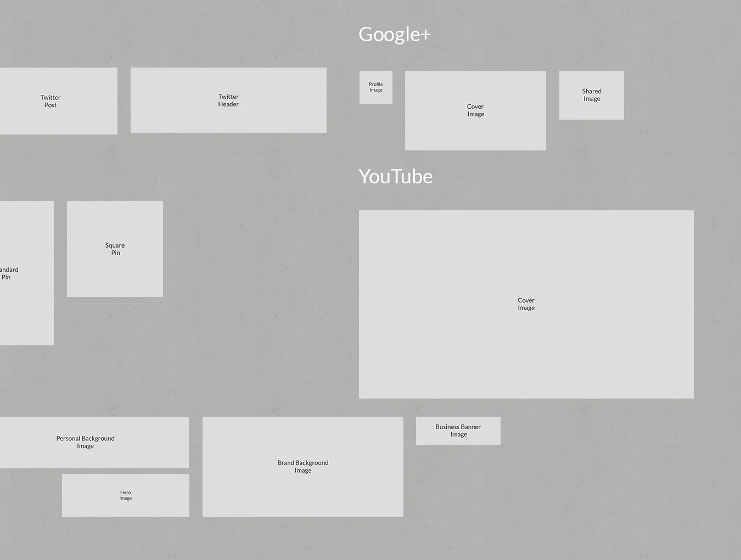Screen dimensions: 741x560
Task: Click the Brand Background Image box
Action: coord(303,467)
